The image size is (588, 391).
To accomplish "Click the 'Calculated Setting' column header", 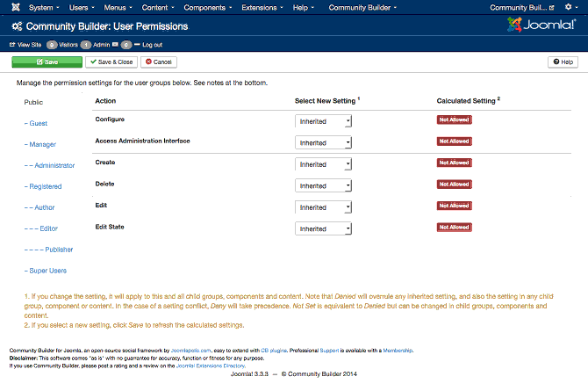I will point(468,101).
